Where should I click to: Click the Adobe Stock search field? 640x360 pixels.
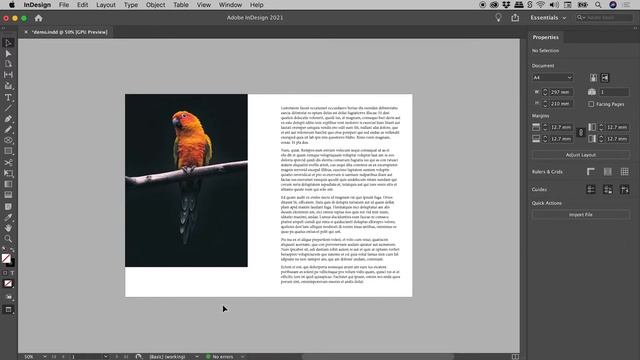604,18
